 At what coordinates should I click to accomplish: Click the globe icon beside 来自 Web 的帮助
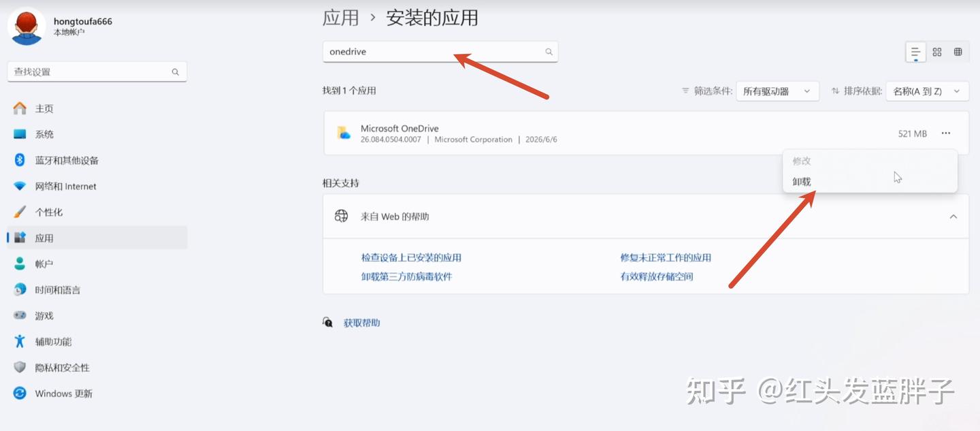pos(341,217)
